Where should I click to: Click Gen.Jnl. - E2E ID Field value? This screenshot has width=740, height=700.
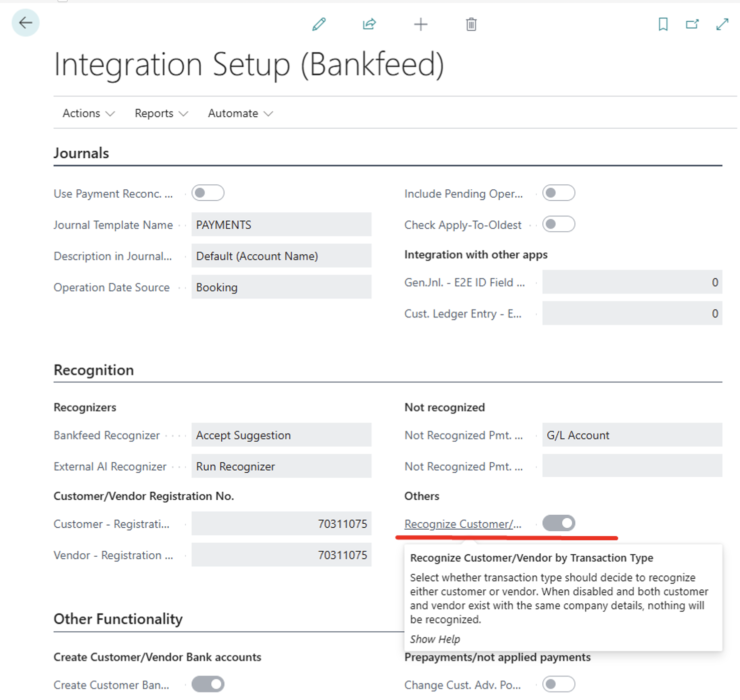632,282
